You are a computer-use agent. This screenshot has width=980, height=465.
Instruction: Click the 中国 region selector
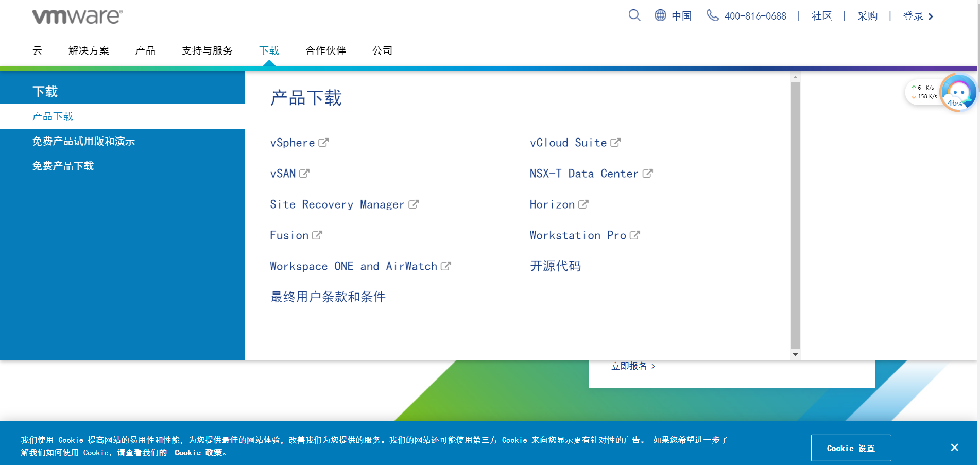[681, 16]
